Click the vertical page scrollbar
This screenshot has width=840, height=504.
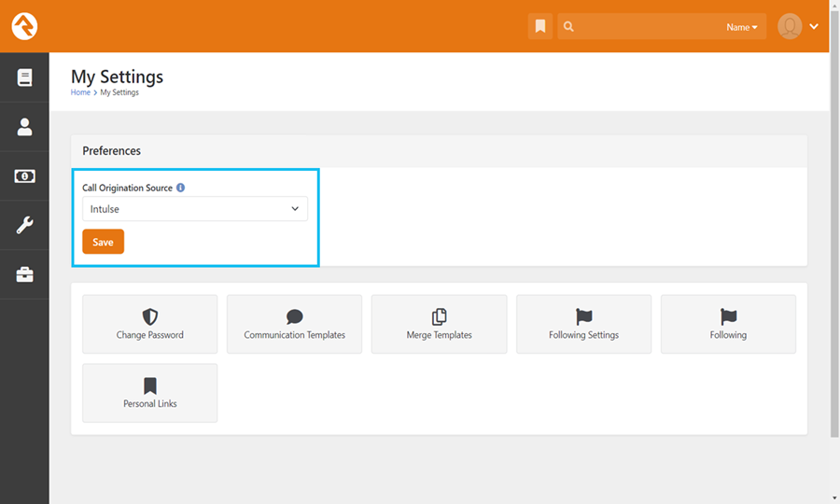point(834,223)
